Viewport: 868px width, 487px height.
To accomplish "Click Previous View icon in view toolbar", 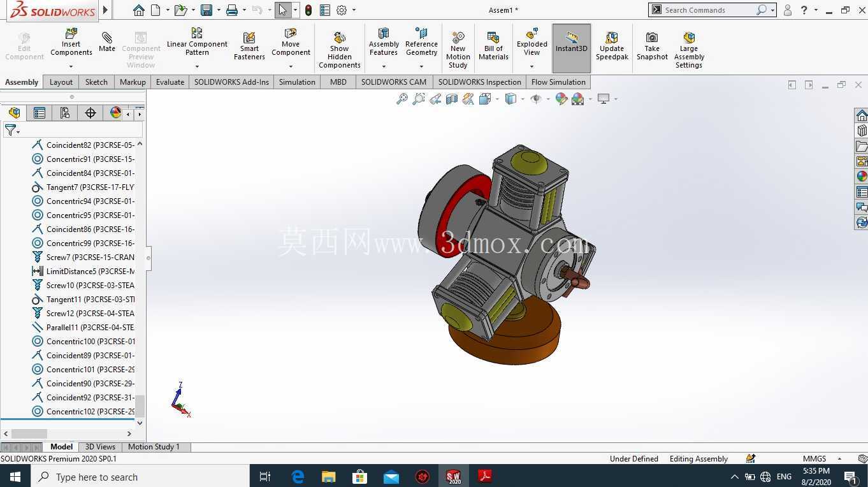I will pyautogui.click(x=435, y=99).
